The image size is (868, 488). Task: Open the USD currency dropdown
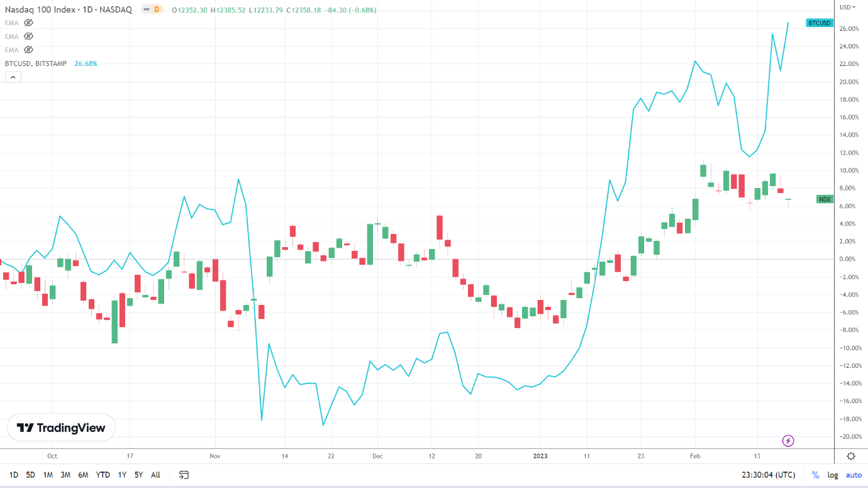[847, 8]
